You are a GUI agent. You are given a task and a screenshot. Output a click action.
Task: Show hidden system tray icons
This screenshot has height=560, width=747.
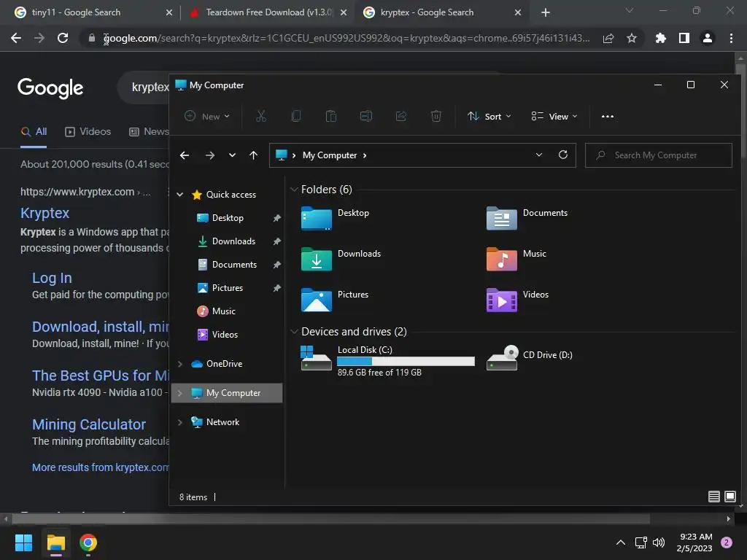pos(620,542)
